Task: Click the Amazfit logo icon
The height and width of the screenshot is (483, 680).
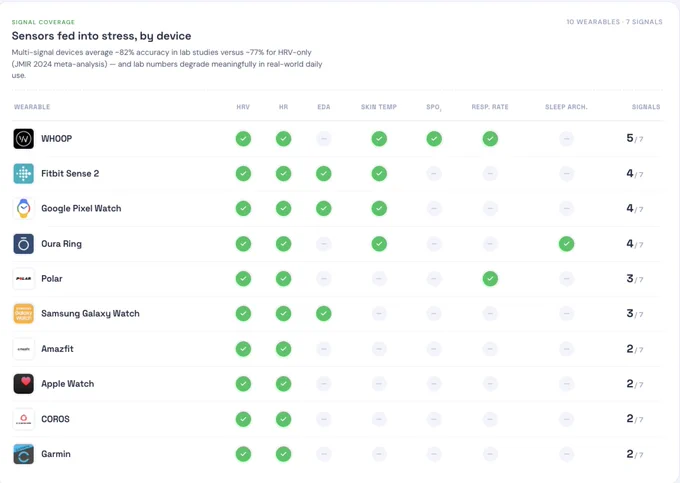Action: (23, 349)
